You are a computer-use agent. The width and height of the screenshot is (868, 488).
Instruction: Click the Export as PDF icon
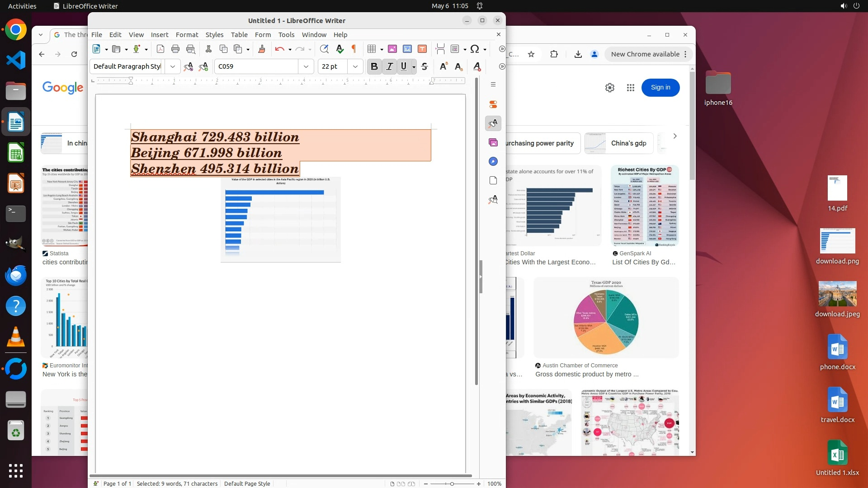coord(160,49)
